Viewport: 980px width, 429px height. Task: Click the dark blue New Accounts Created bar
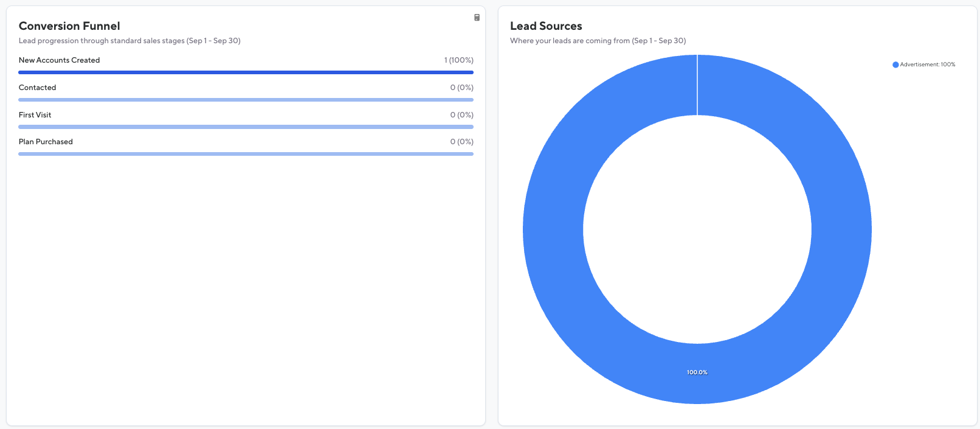click(246, 72)
